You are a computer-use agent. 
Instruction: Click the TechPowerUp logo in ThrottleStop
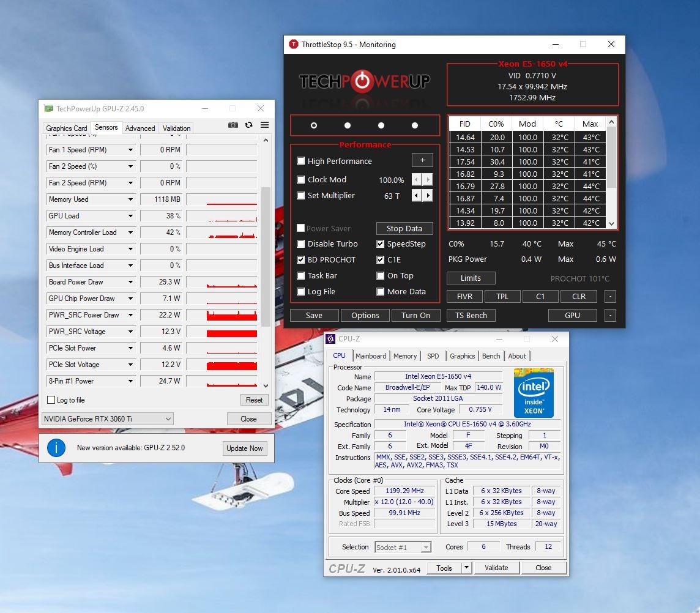tap(365, 81)
